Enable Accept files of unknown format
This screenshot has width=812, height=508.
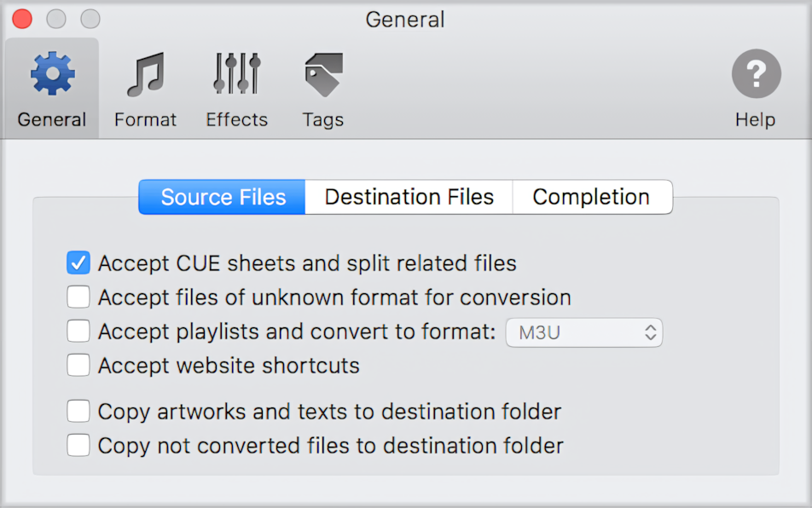coord(78,297)
